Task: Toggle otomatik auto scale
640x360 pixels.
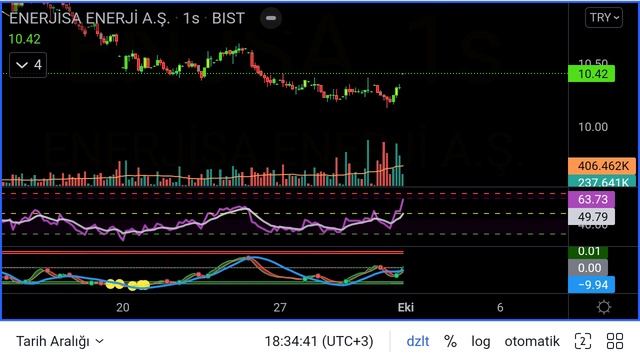Action: 532,341
